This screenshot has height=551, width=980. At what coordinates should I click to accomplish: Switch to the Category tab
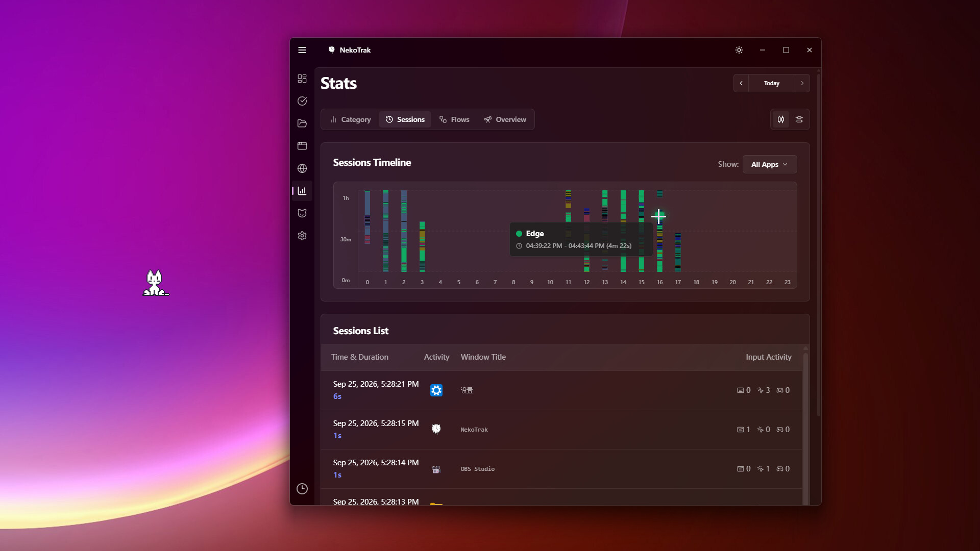[x=351, y=119]
